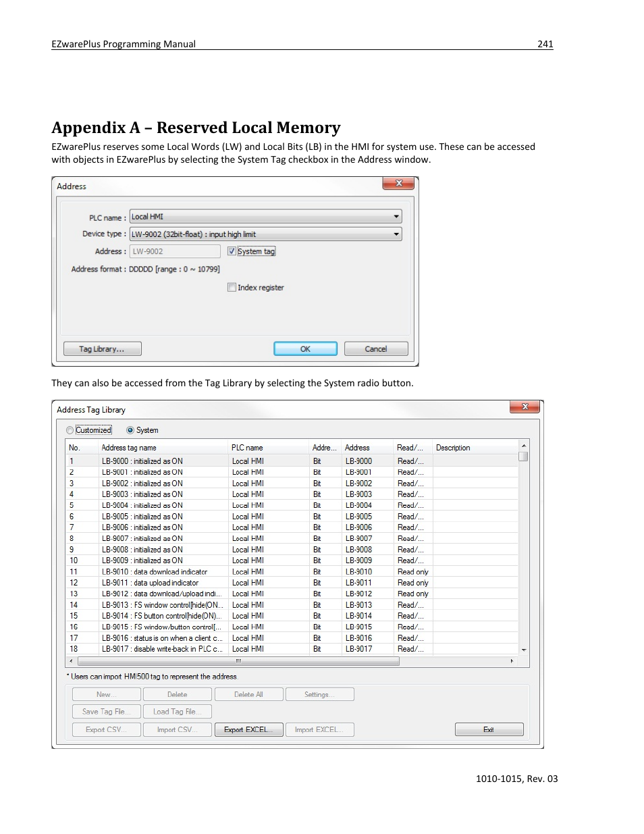644x834 pixels.
Task: Click the vertical scrollbar down arrow
Action: click(x=523, y=650)
